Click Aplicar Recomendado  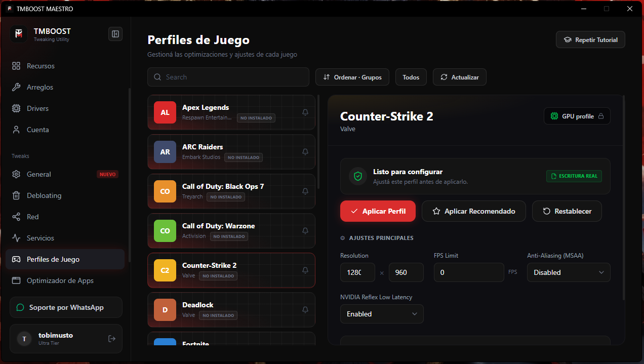pyautogui.click(x=474, y=211)
